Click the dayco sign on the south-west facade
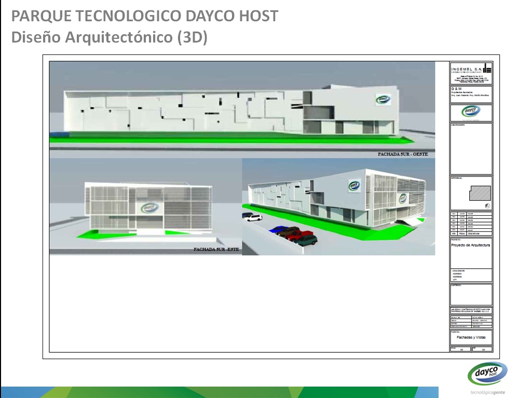The width and height of the screenshot is (532, 398). coord(384,100)
